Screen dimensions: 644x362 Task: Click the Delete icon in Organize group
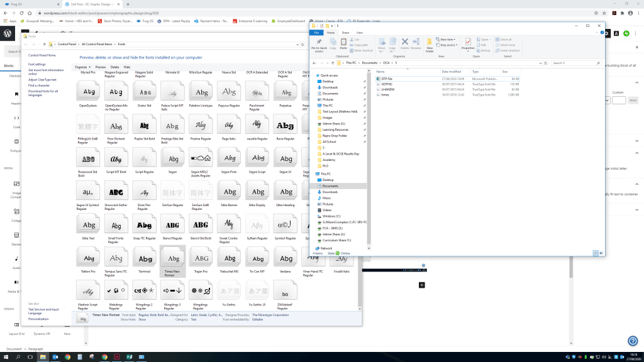click(x=404, y=43)
